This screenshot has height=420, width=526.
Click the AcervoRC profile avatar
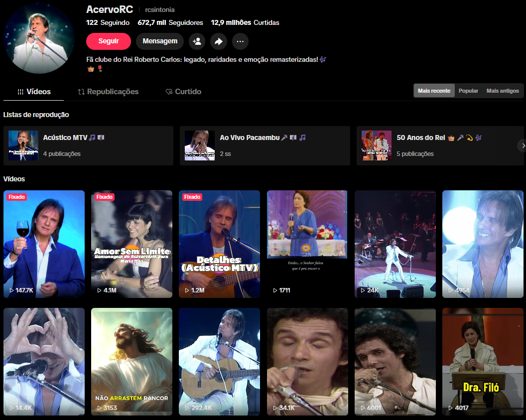tap(38, 38)
